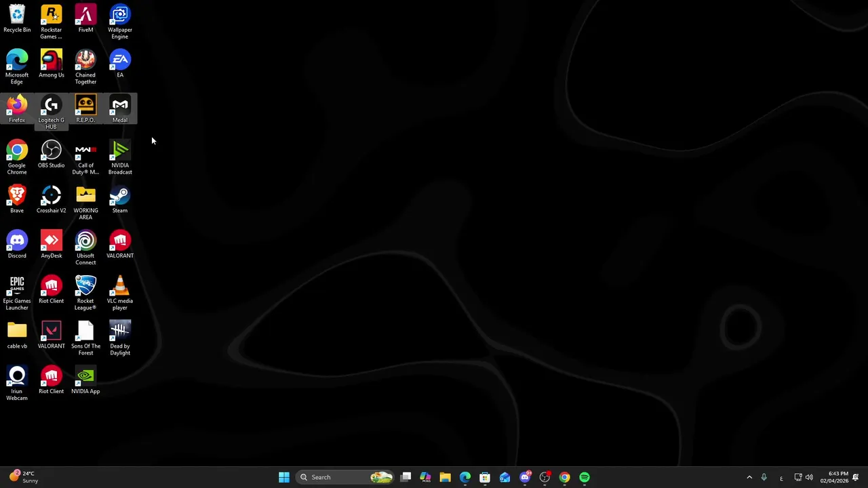Screen dimensions: 868x488
Task: Open the Medal desktop shortcut
Action: click(120, 109)
